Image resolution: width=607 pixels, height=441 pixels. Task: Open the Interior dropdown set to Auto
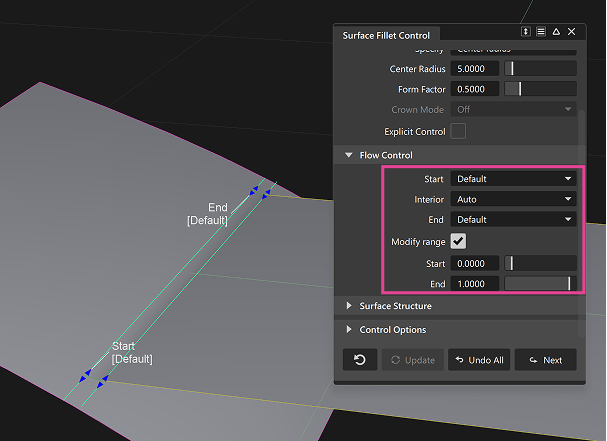tap(513, 199)
